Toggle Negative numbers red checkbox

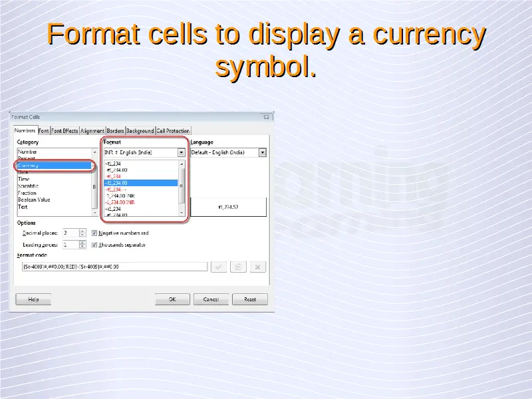(94, 233)
